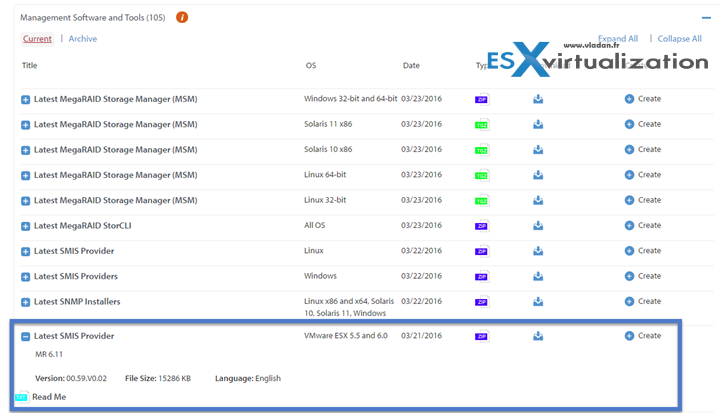Click TGZ file icon for MSM Linux 64-bit

coord(482,175)
